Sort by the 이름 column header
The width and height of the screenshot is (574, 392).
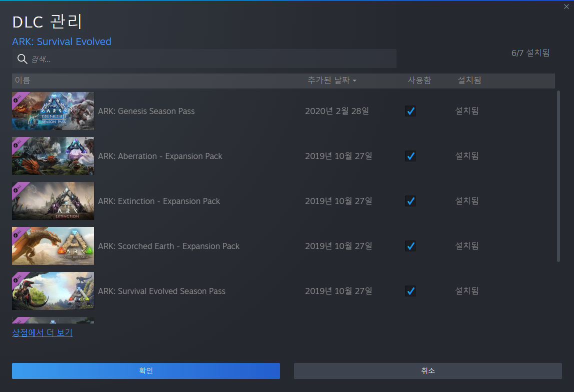tap(22, 80)
